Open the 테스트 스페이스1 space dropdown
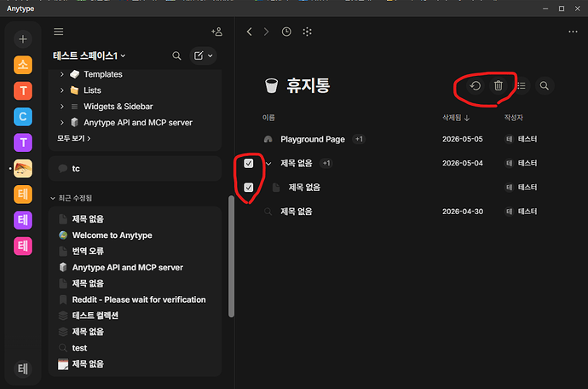The image size is (588, 389). click(x=89, y=56)
